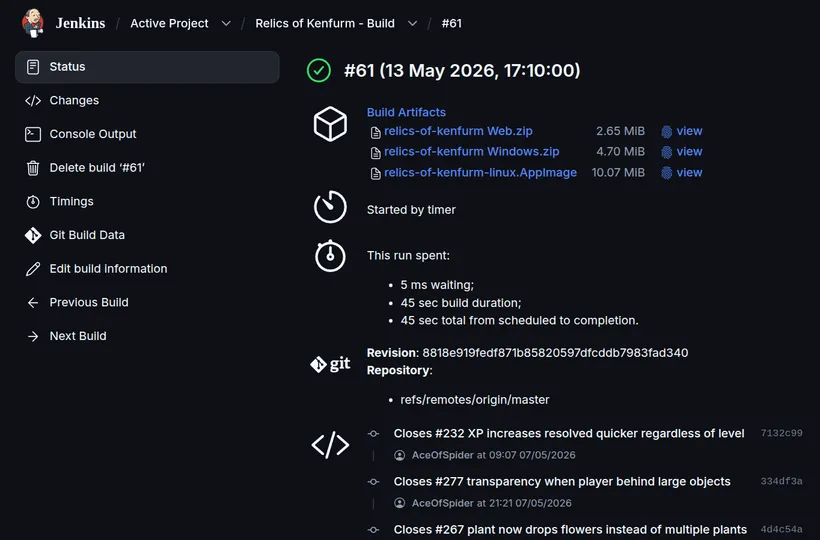View the Windows.zip artifact
The image size is (820, 540).
tap(689, 152)
